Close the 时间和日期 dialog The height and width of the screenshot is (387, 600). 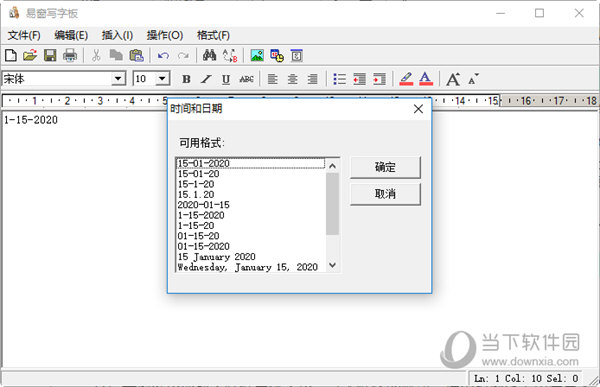pyautogui.click(x=418, y=109)
